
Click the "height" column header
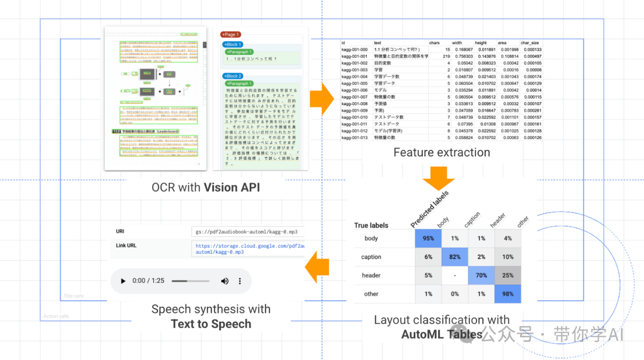481,43
